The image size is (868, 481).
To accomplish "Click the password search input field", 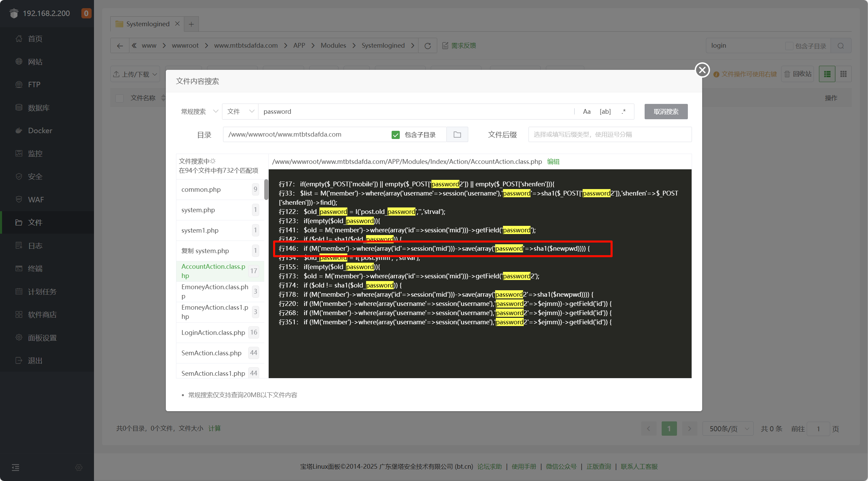I will pyautogui.click(x=416, y=111).
